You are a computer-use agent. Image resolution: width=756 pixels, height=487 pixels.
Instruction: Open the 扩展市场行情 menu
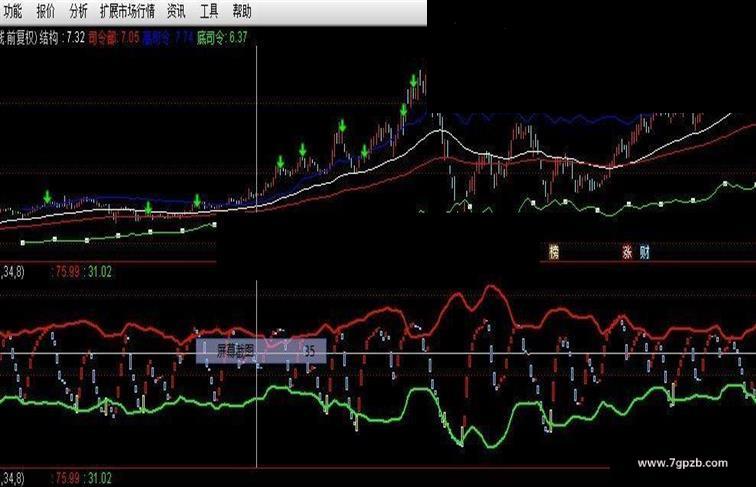(x=127, y=12)
